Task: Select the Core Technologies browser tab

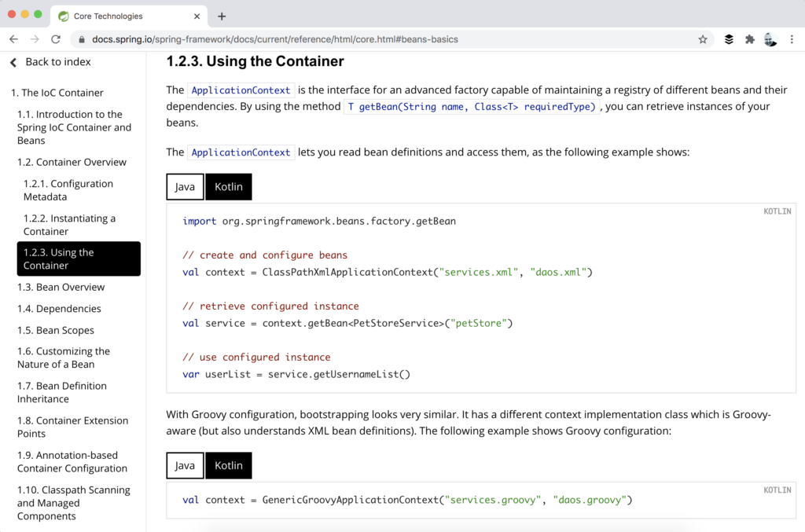Action: [129, 17]
